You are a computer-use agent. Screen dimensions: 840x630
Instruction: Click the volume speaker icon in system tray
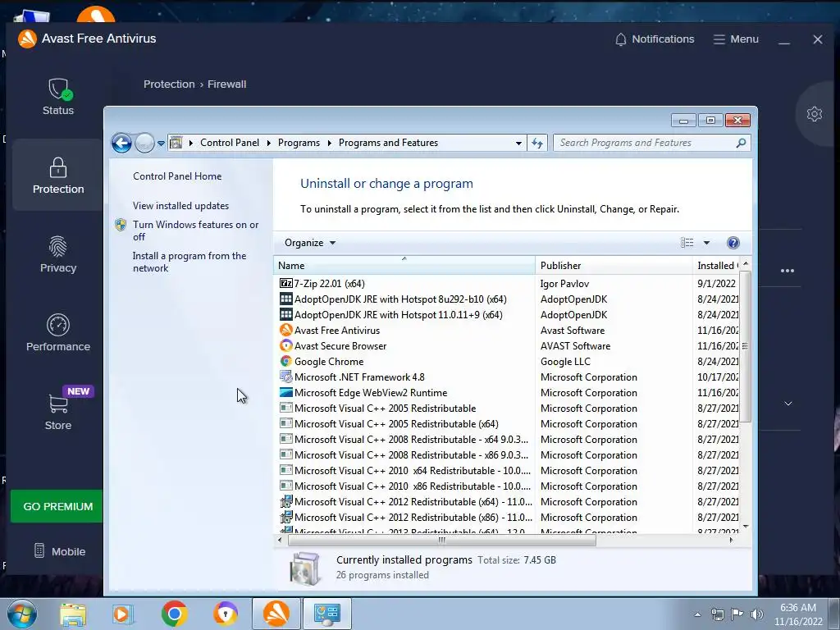(x=756, y=614)
